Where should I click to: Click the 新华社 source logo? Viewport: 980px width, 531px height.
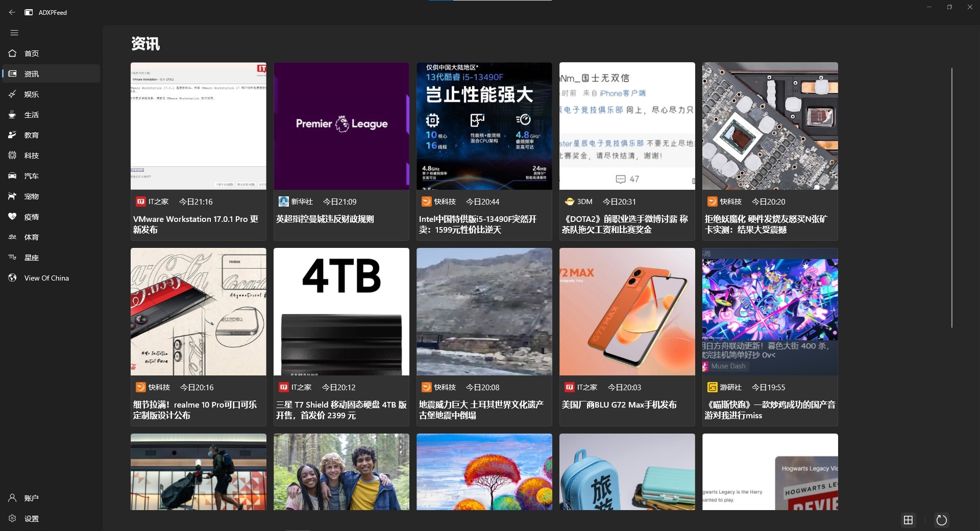coord(283,201)
